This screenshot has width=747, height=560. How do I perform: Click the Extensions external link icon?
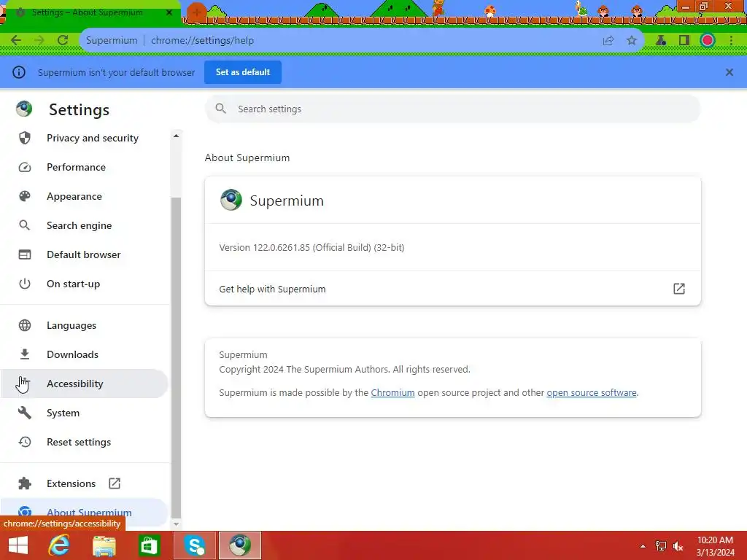[115, 483]
